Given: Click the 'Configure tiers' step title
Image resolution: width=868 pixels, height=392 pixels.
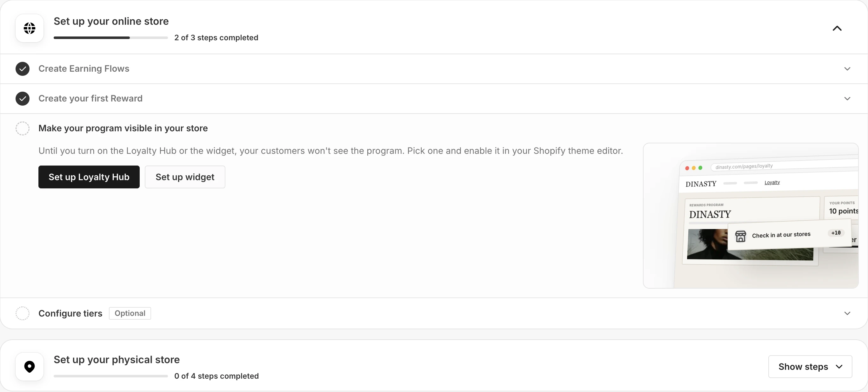Looking at the screenshot, I should coord(70,313).
